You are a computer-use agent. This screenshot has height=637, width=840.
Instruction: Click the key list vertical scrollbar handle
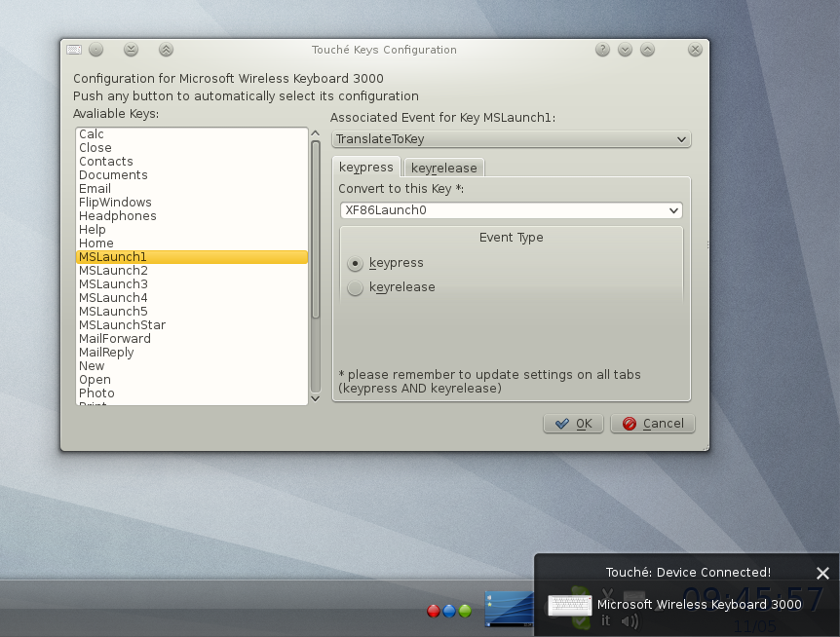tap(316, 229)
